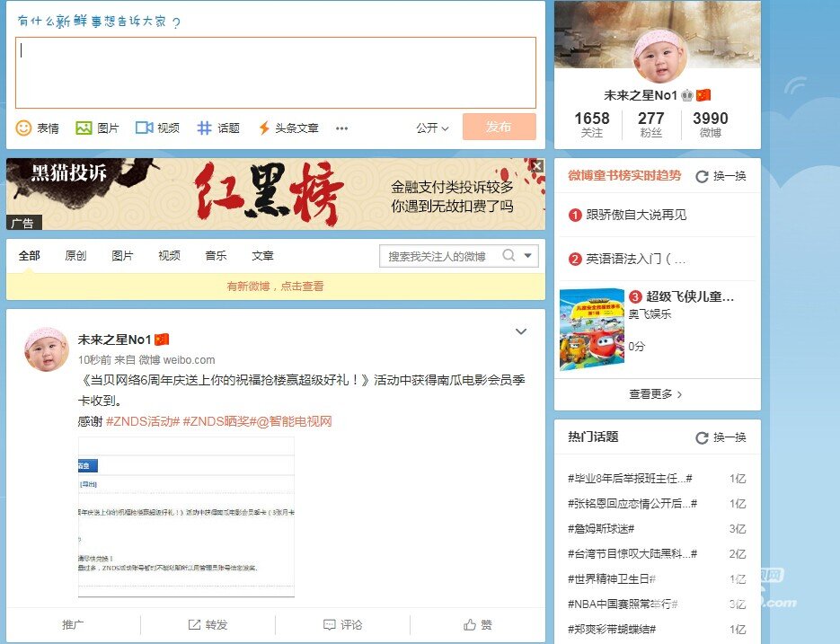Open hot topic #毕业8年后举报班主任…#
Viewport: 840px width, 644px height.
click(x=630, y=479)
